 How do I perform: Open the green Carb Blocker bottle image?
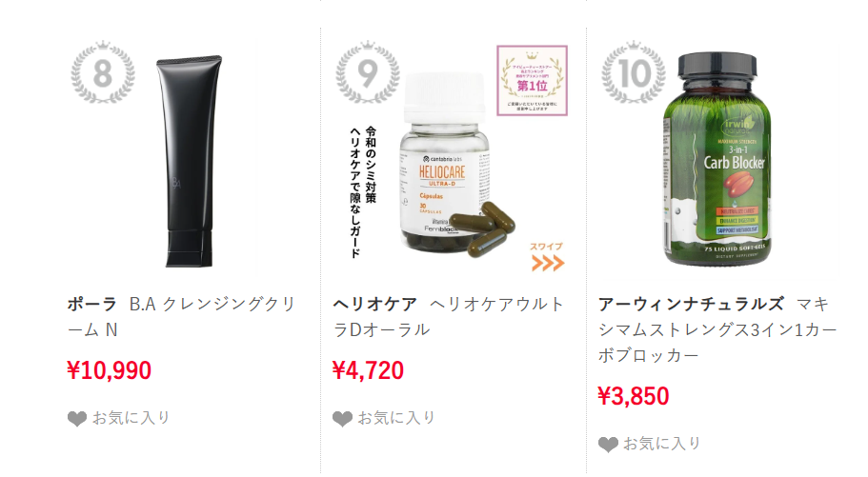[x=717, y=159]
